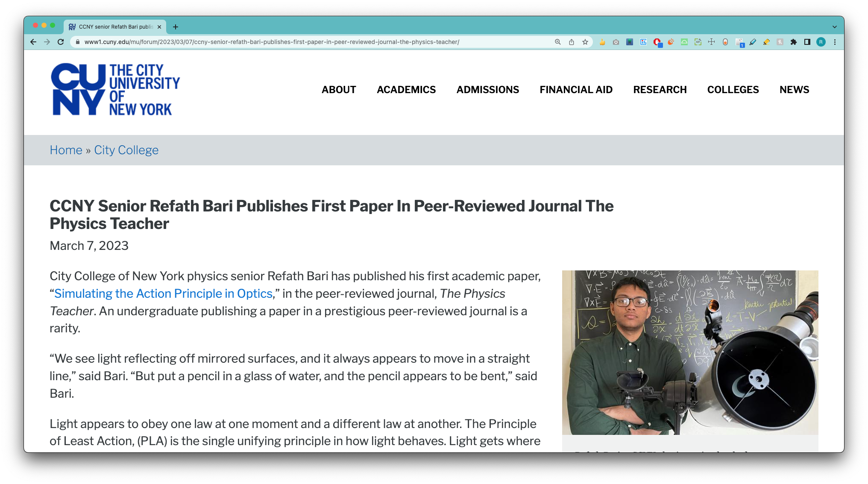868x484 pixels.
Task: Click the zoom magnifier icon in address bar
Action: click(558, 42)
